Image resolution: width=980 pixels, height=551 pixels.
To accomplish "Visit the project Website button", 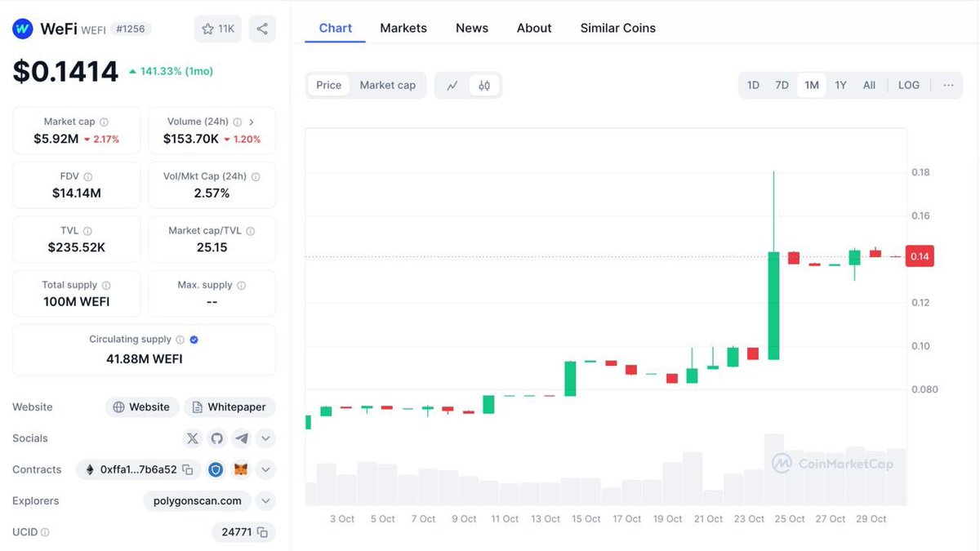I will pyautogui.click(x=141, y=407).
